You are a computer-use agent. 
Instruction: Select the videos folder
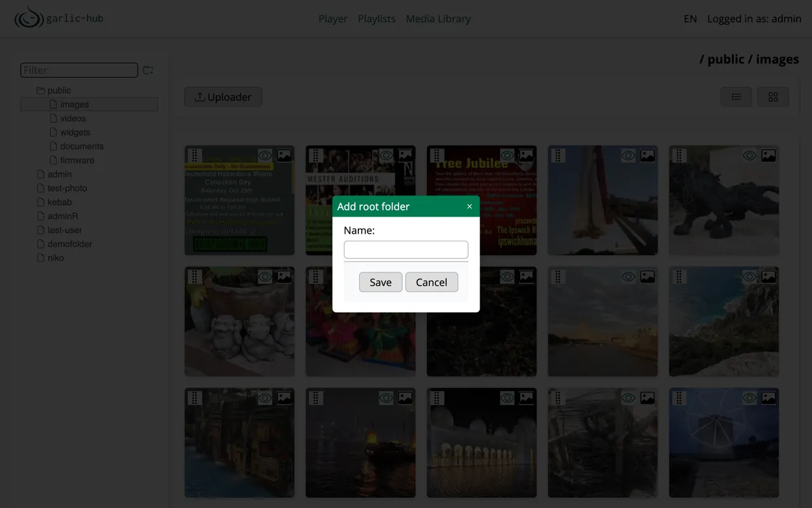pyautogui.click(x=73, y=118)
